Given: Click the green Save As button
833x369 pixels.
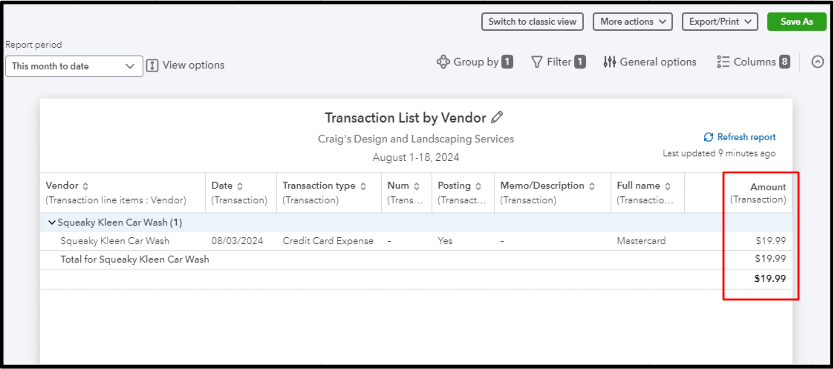Looking at the screenshot, I should coord(797,22).
